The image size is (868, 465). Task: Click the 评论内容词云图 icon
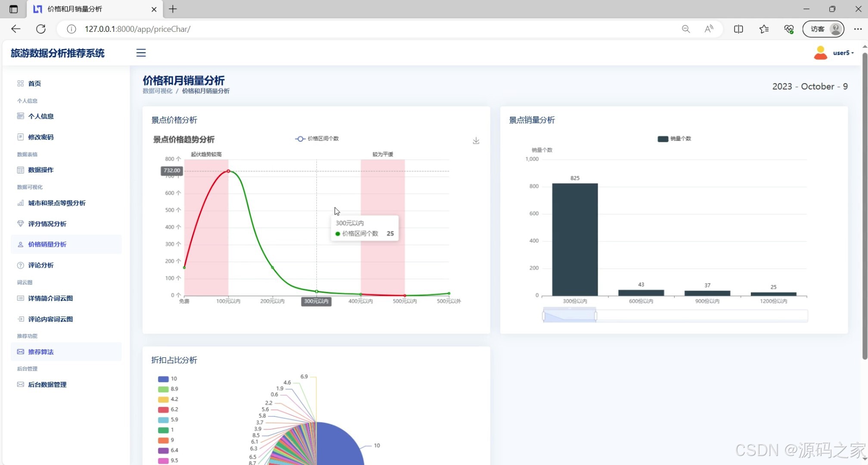tap(20, 319)
